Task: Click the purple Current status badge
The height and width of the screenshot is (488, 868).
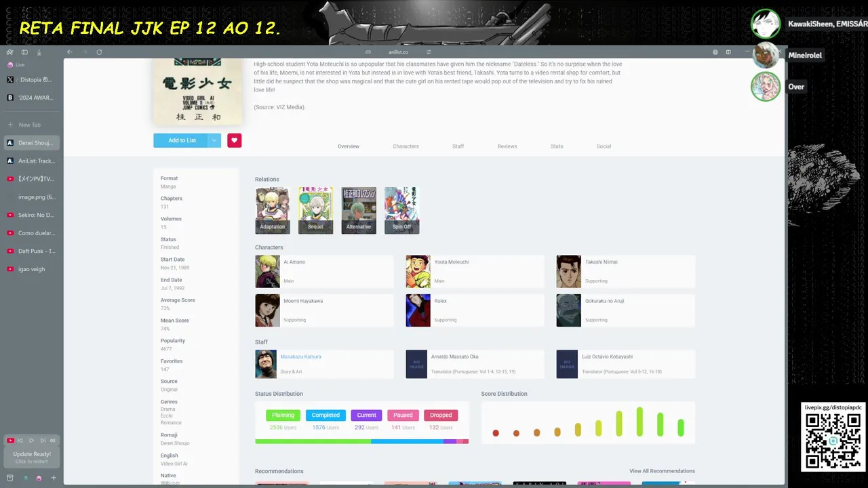Action: [366, 415]
